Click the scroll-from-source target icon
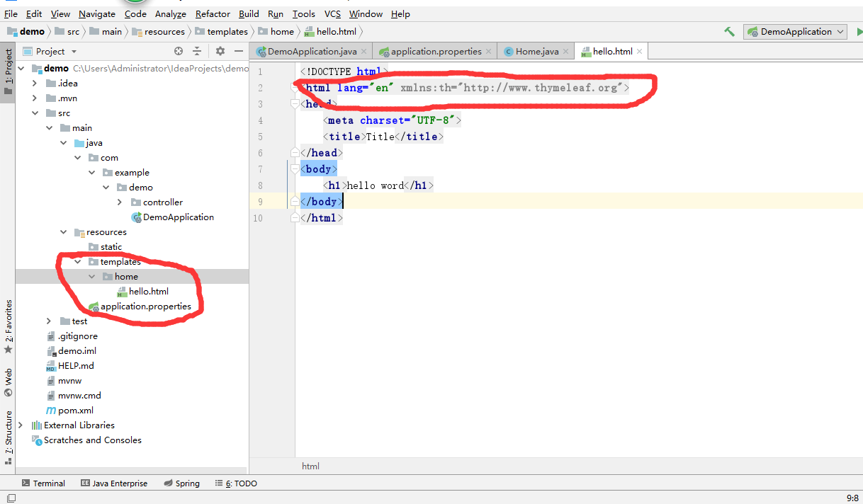This screenshot has height=504, width=863. (179, 51)
